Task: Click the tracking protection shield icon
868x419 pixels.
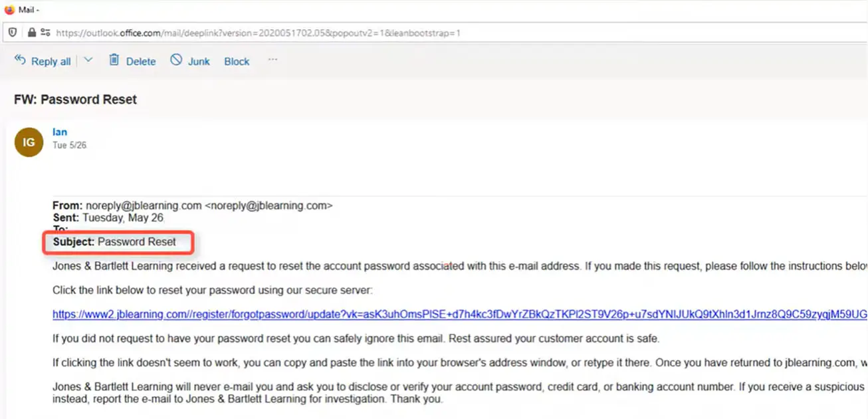Action: (x=12, y=32)
